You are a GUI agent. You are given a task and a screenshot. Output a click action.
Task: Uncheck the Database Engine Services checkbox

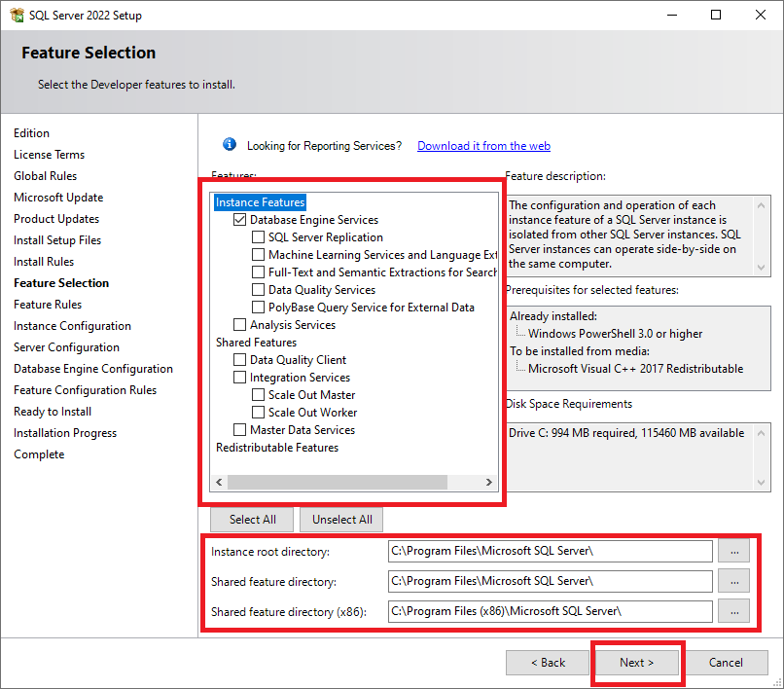[x=240, y=220]
